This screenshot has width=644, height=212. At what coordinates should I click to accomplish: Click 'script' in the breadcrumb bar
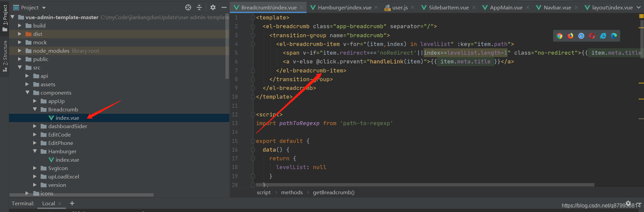(264, 192)
